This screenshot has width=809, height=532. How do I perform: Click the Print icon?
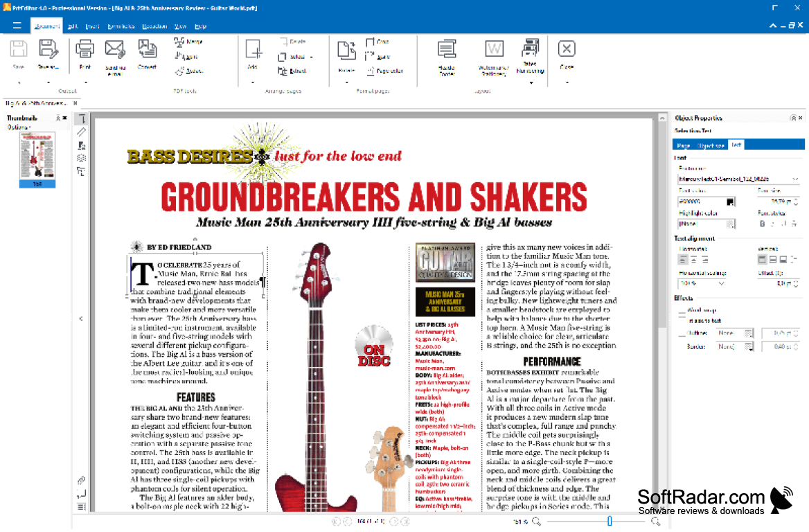click(x=85, y=50)
